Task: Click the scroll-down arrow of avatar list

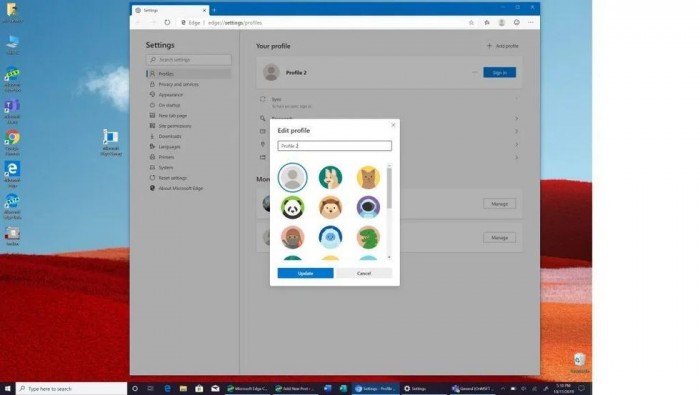Action: [x=389, y=257]
